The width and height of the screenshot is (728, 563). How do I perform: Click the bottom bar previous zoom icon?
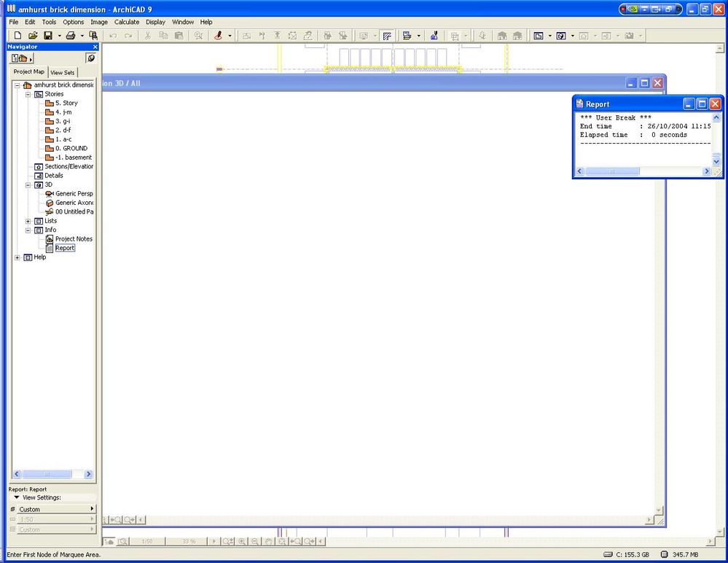point(295,542)
